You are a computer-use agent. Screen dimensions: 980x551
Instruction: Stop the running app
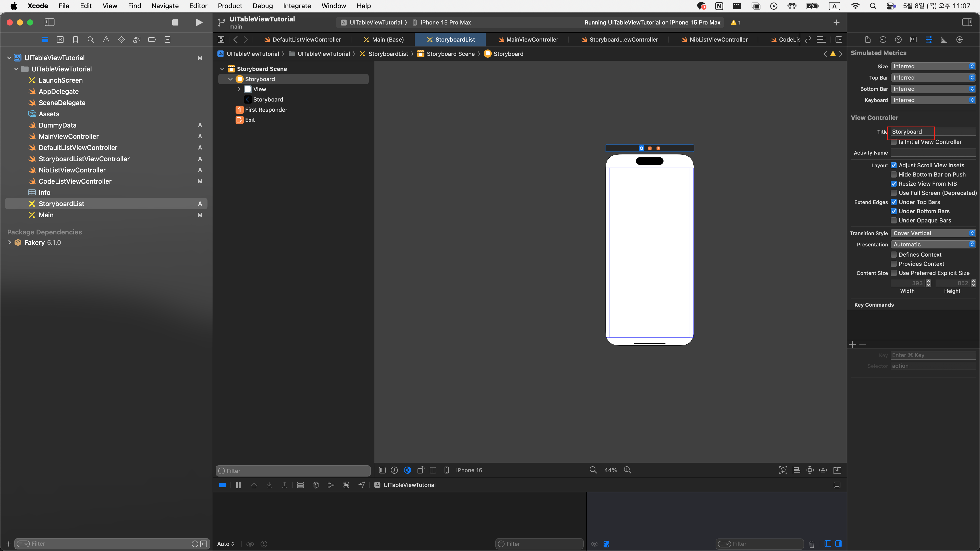[x=175, y=22]
